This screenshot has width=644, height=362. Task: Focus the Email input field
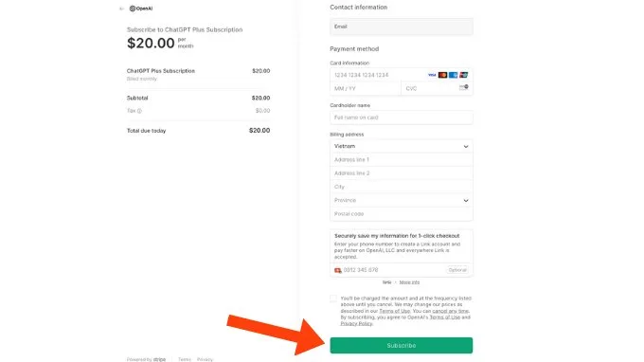pyautogui.click(x=402, y=27)
